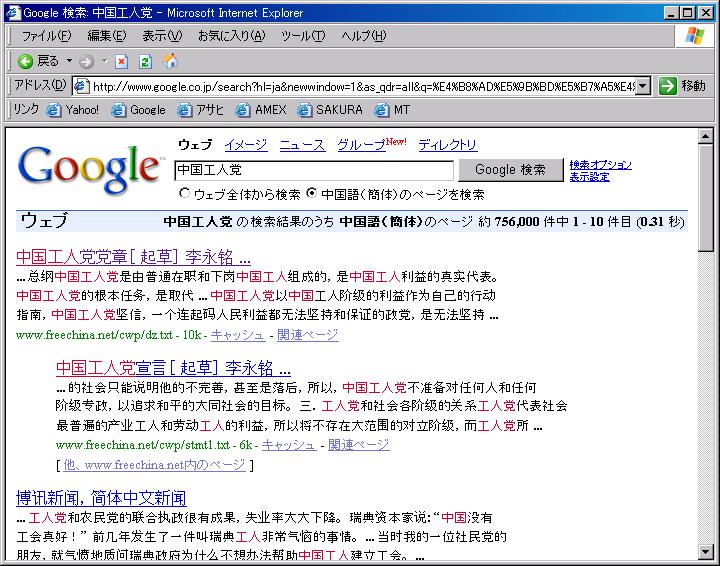Click the Back (戻る) navigation button
Screen dimensions: 720x566
click(x=38, y=61)
